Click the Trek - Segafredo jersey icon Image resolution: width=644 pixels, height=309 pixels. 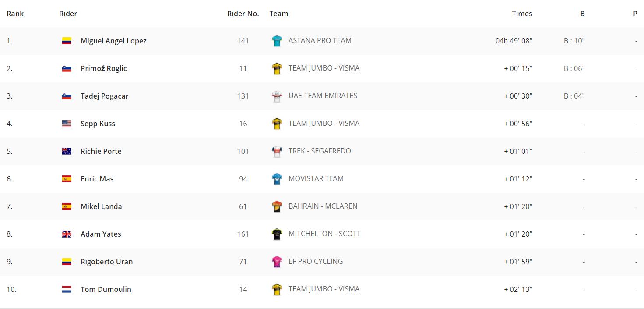tap(277, 151)
